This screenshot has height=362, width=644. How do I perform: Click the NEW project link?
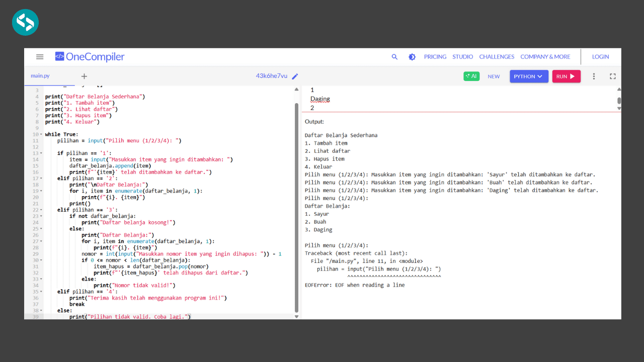494,76
